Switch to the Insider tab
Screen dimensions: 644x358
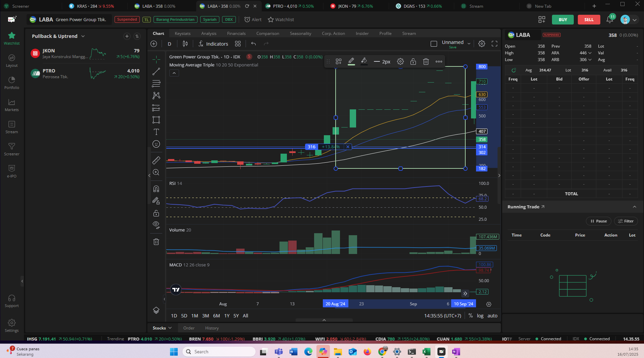[x=362, y=33]
